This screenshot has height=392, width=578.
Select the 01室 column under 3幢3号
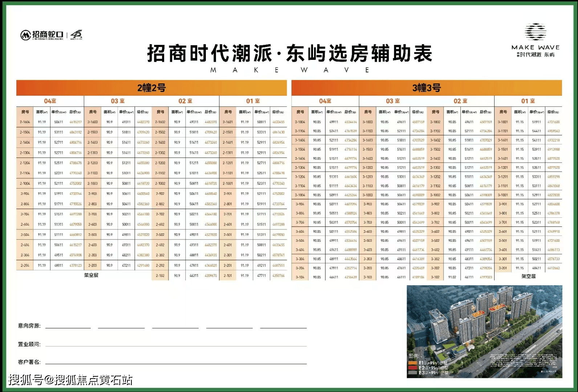click(x=528, y=101)
